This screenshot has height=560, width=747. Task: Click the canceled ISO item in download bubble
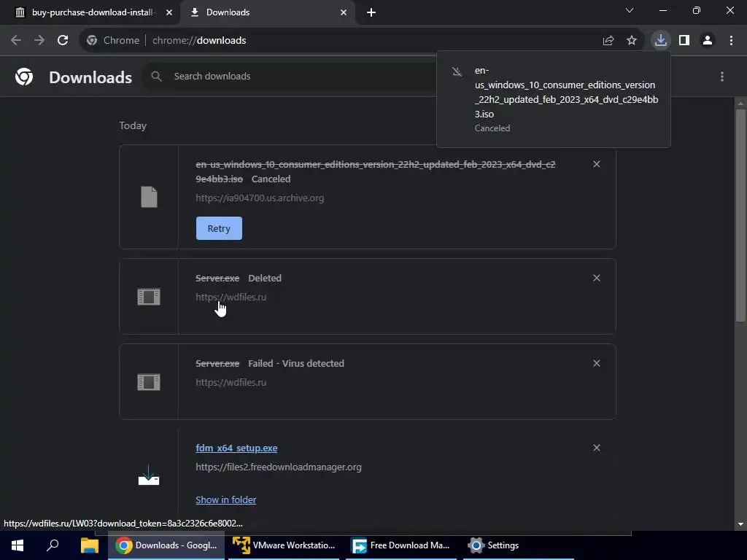[554, 99]
